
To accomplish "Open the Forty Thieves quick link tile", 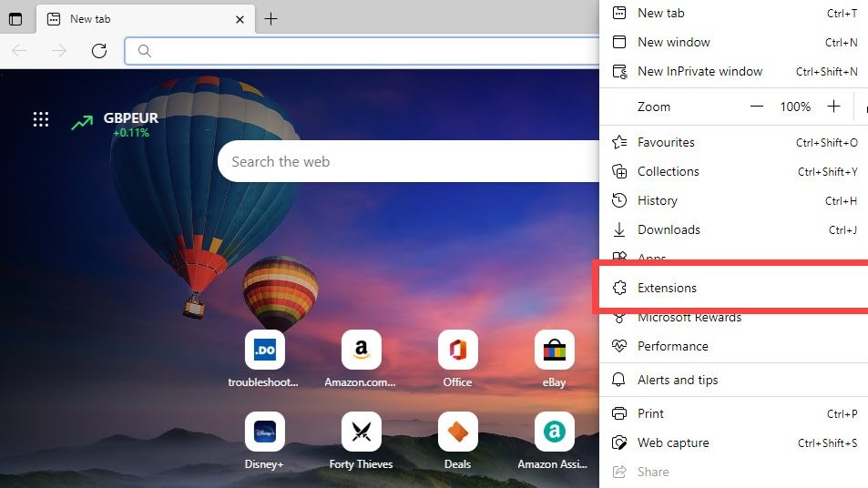I will (361, 441).
